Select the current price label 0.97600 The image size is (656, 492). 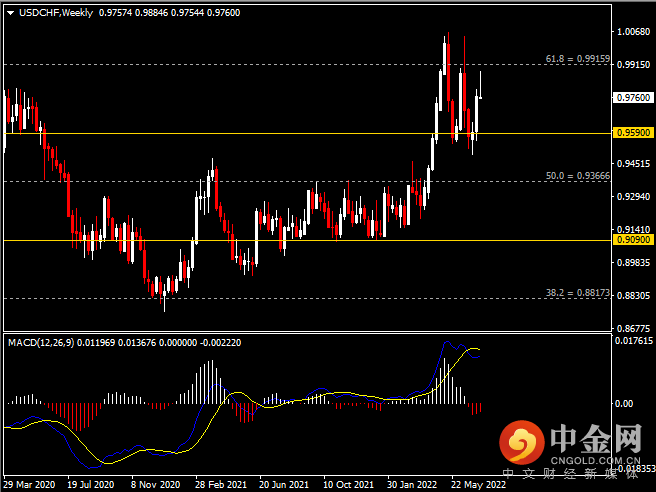(633, 97)
